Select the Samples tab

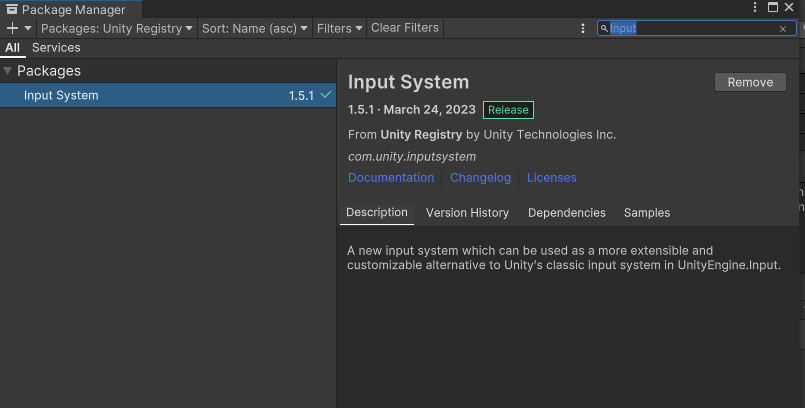click(647, 212)
